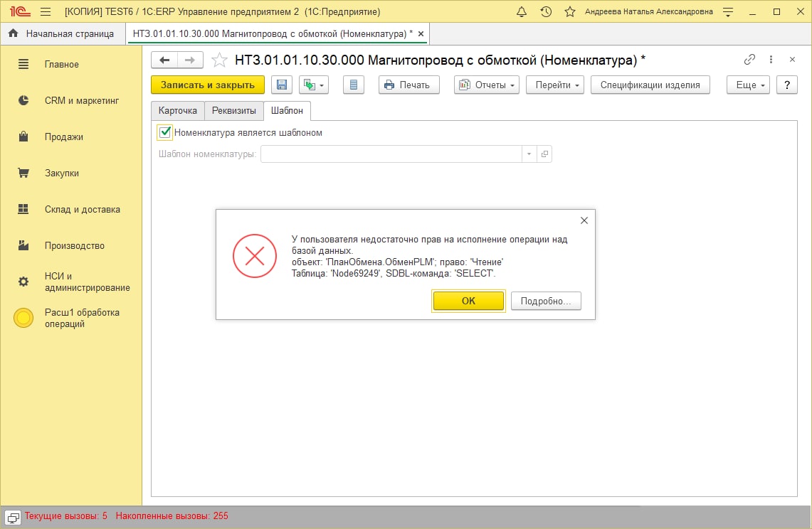This screenshot has width=812, height=529.
Task: Open Спецификации изделия
Action: point(650,85)
